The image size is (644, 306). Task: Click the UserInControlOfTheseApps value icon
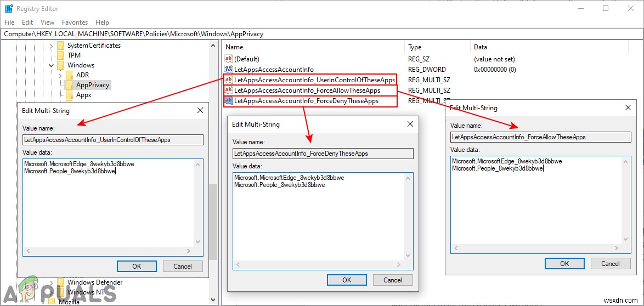pyautogui.click(x=229, y=80)
